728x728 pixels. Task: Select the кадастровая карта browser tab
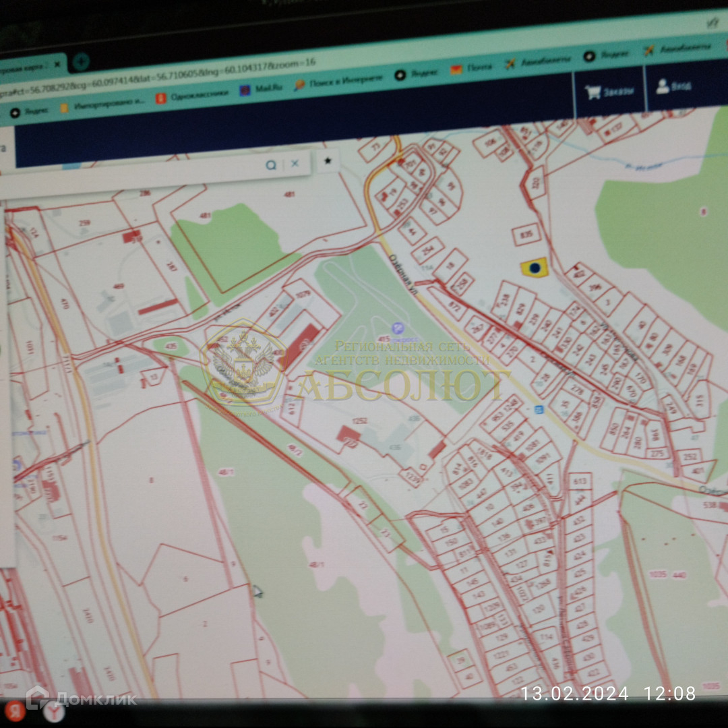(x=32, y=66)
